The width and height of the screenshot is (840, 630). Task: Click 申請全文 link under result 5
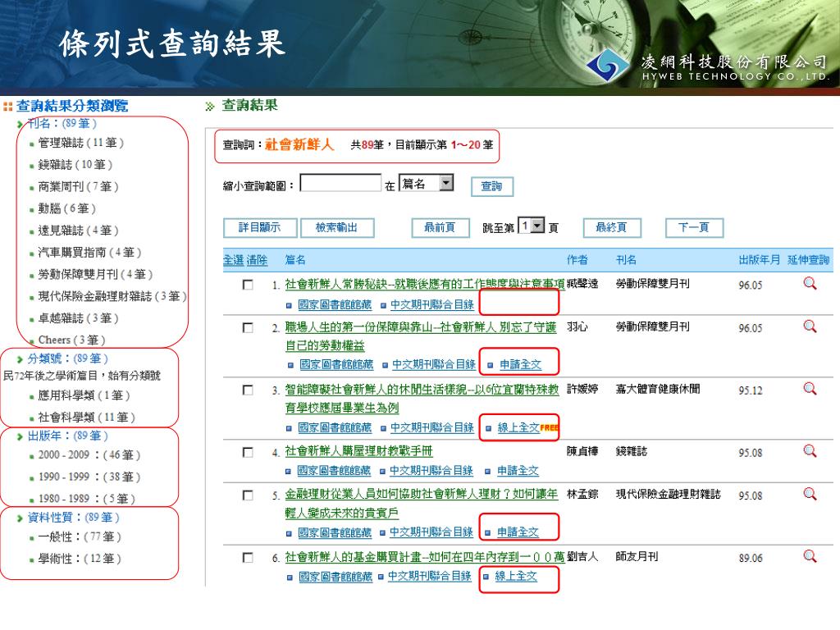click(518, 532)
